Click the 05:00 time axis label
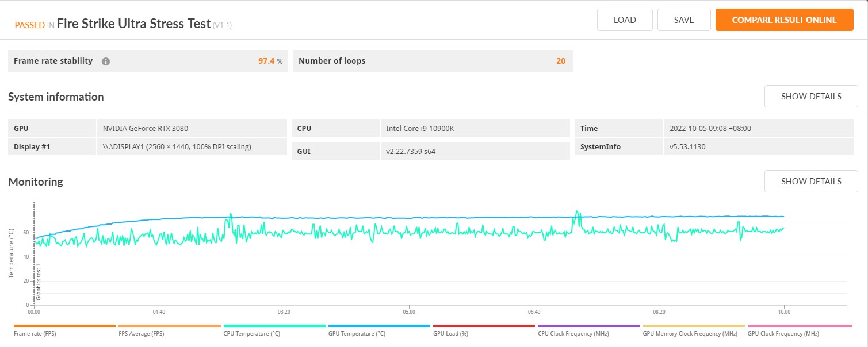The height and width of the screenshot is (347, 868). click(x=409, y=312)
